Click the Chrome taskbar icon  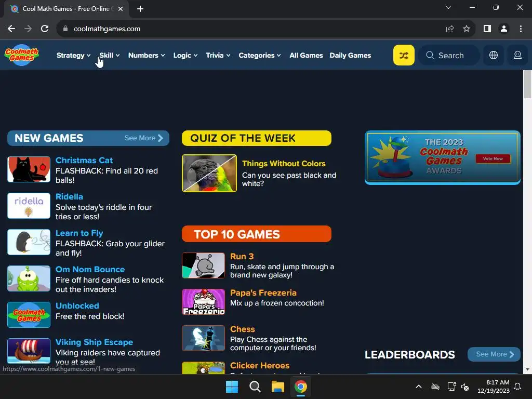click(301, 387)
